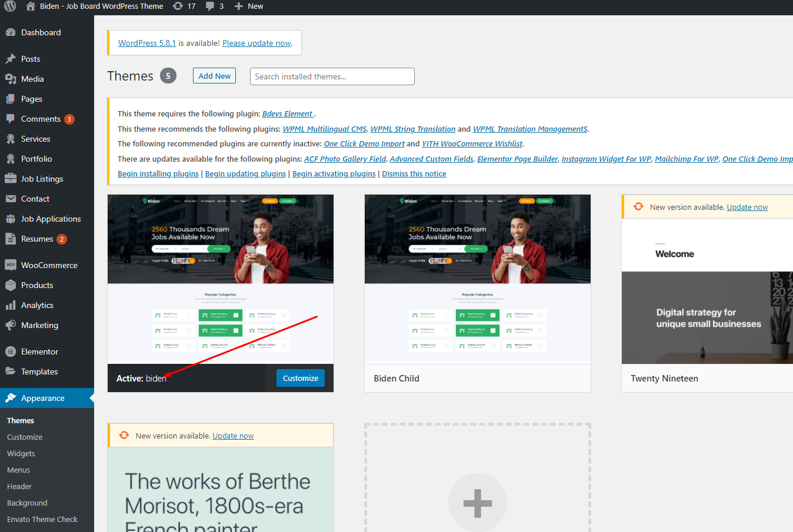Select the Themes submenu item
The image size is (793, 532).
(21, 420)
